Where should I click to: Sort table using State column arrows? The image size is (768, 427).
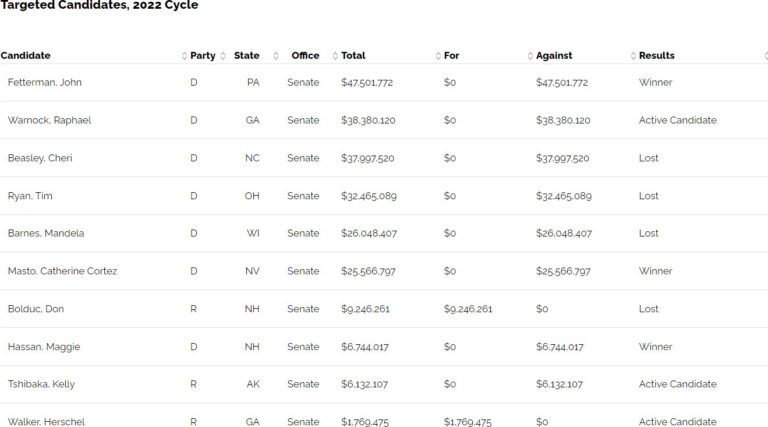[x=276, y=56]
